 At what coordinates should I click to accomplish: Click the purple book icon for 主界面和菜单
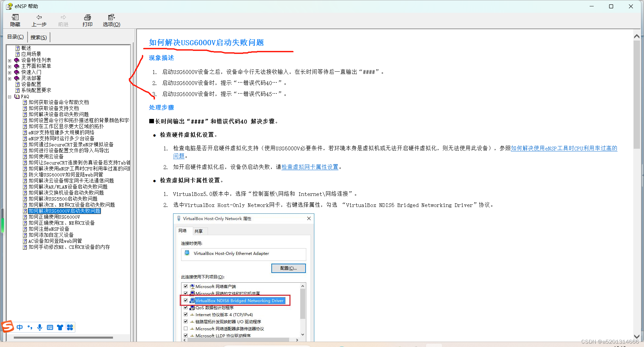17,66
